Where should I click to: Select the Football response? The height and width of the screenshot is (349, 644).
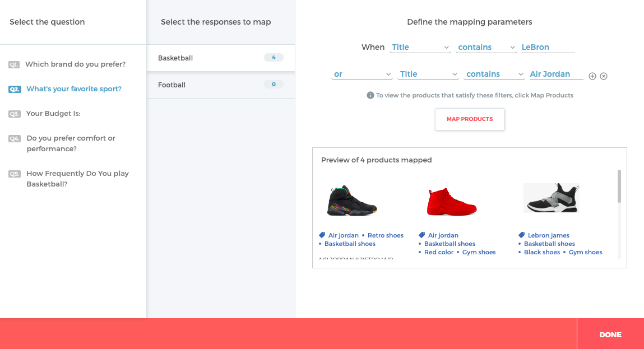[x=221, y=85]
